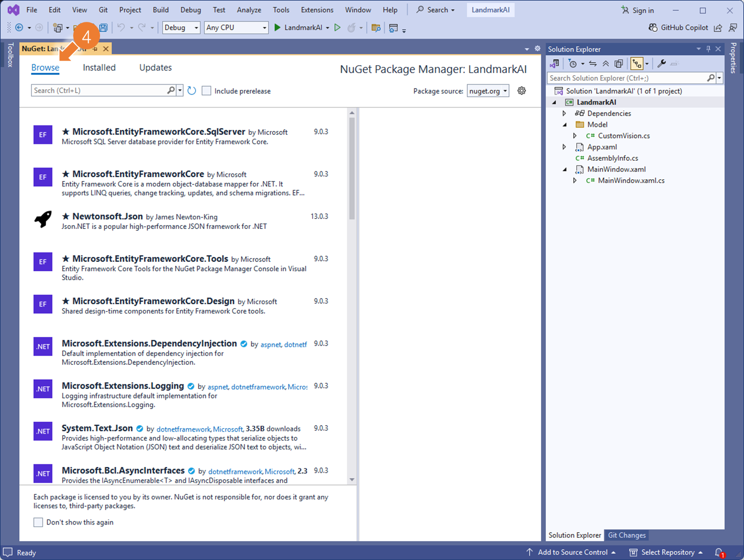744x560 pixels.
Task: Switch views icon in Solution Explorer toolbar
Action: pos(554,63)
